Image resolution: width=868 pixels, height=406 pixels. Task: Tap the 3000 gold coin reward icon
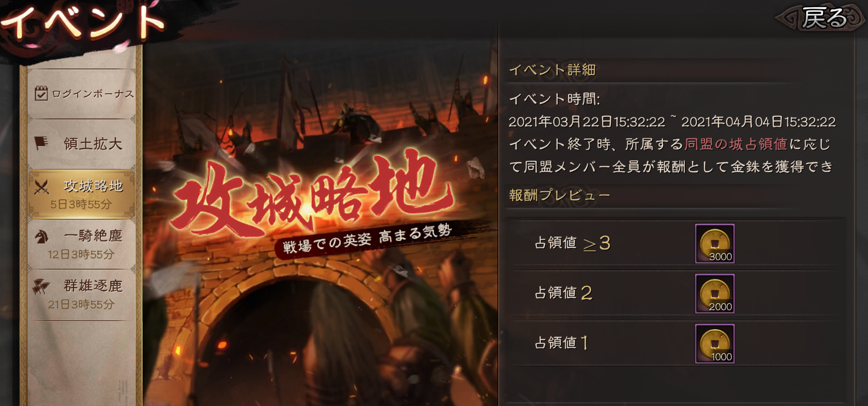click(x=714, y=243)
